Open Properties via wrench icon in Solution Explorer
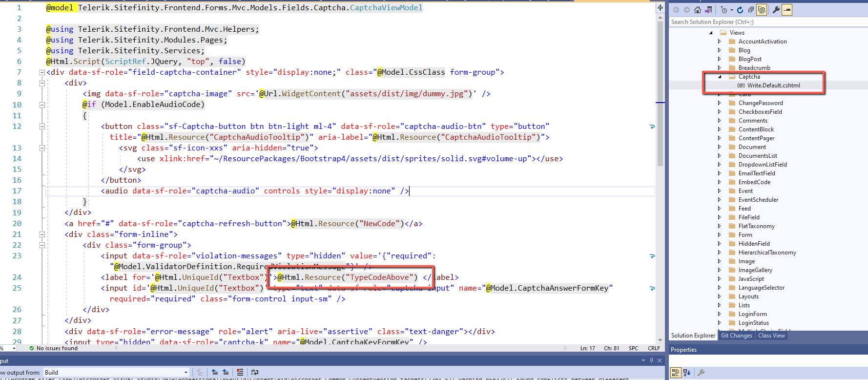 (776, 10)
